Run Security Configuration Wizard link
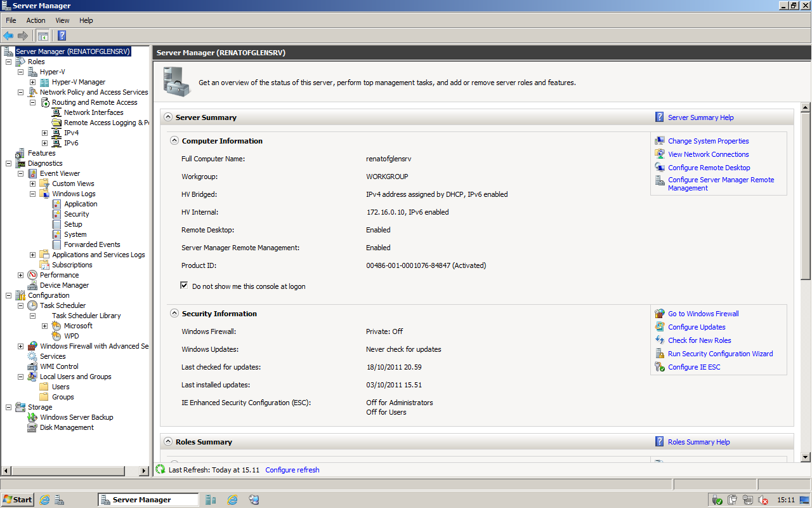 720,354
